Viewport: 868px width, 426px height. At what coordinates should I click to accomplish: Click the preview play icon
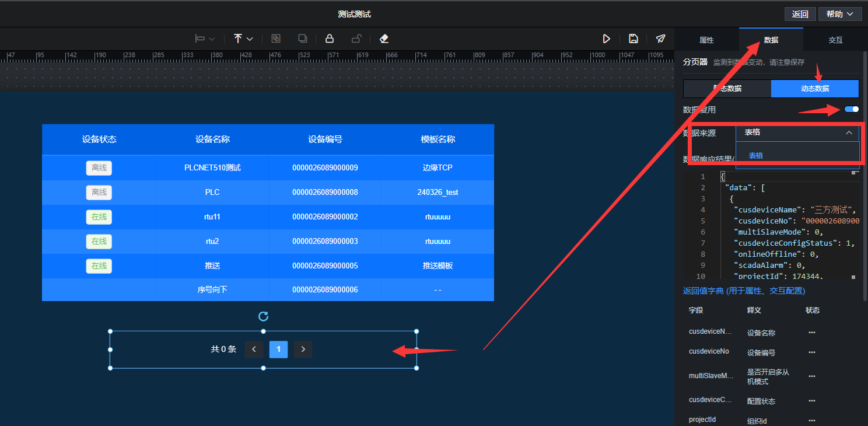coord(606,39)
